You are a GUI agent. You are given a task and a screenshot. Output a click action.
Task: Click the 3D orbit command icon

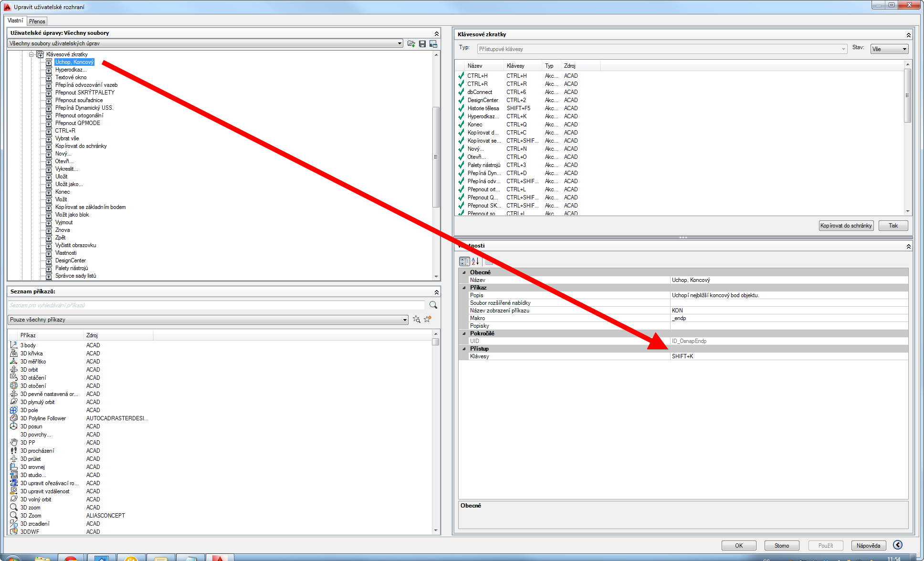14,370
